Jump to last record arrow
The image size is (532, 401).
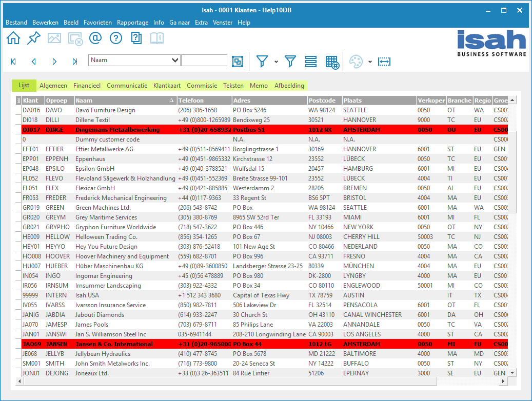point(74,62)
